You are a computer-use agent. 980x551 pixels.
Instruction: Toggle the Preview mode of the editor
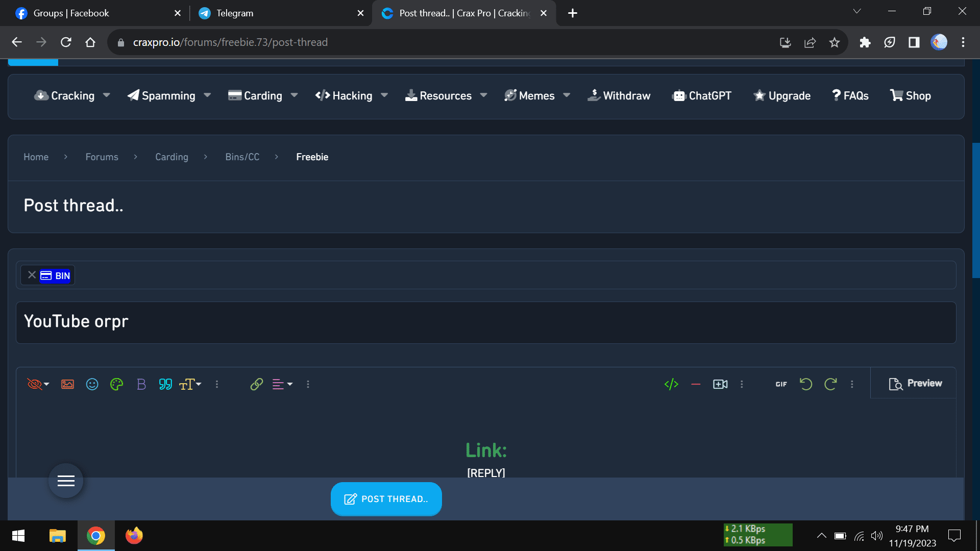pos(915,383)
